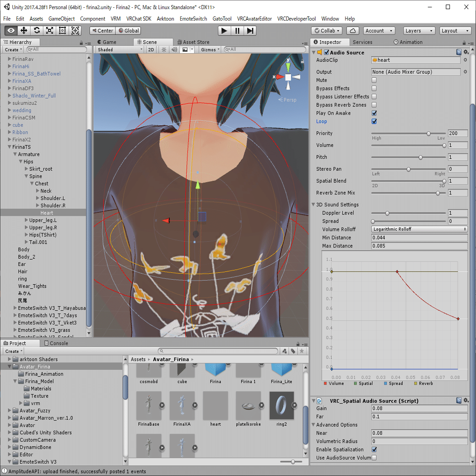Disable the Audio Source component checkbox

coord(326,52)
